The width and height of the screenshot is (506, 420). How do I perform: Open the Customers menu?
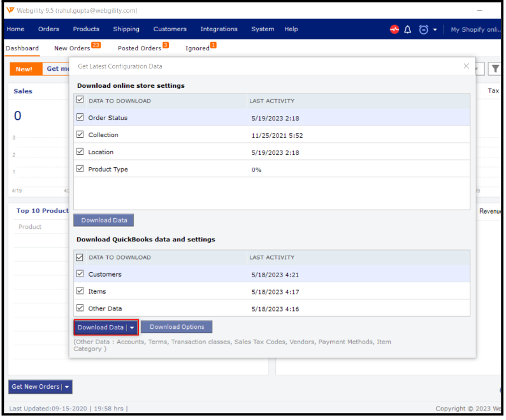coord(170,29)
